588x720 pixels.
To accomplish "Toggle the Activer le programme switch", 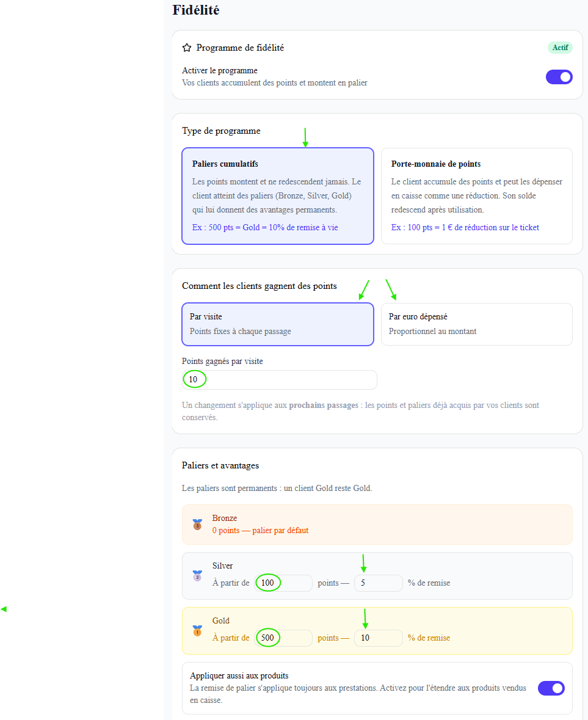I will tap(559, 77).
